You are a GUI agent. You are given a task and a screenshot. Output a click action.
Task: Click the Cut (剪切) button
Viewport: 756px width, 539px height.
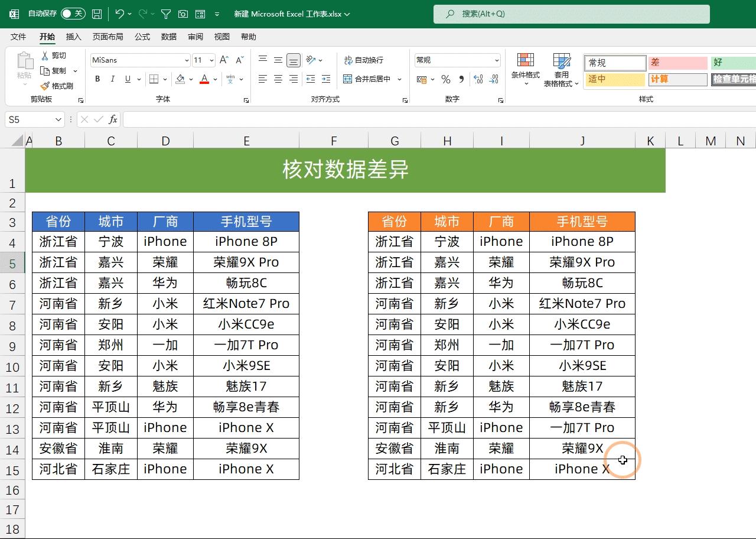tap(58, 55)
